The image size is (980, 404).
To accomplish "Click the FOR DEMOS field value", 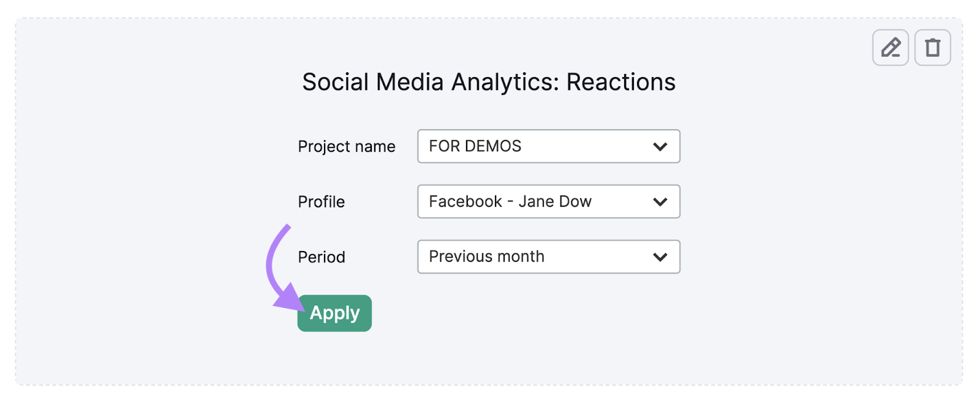I will tap(475, 146).
